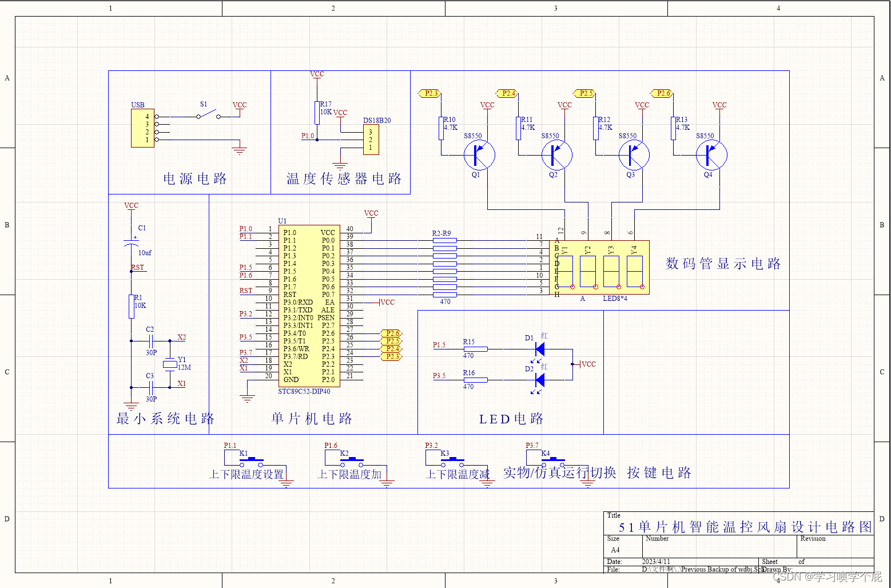
Task: Select resistor R10 4.7K
Action: (441, 128)
